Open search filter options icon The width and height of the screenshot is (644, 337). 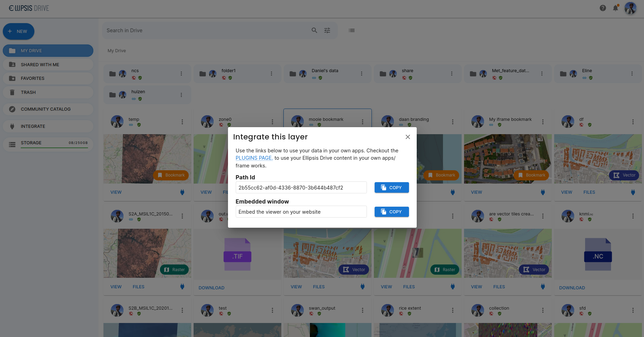[327, 30]
